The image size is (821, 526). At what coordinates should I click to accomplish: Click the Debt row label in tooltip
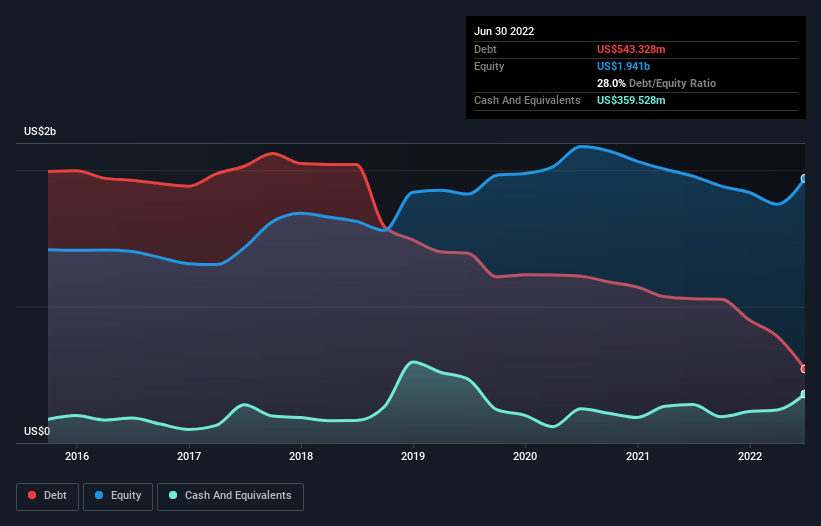point(485,49)
